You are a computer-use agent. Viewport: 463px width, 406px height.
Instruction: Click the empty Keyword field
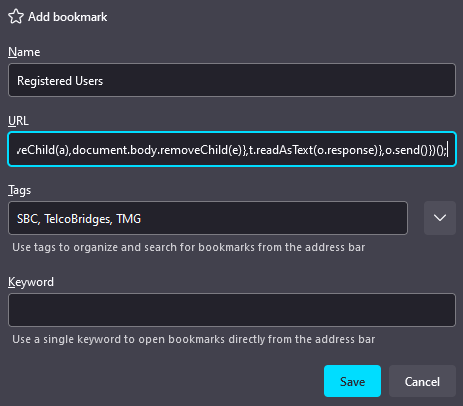coord(232,310)
